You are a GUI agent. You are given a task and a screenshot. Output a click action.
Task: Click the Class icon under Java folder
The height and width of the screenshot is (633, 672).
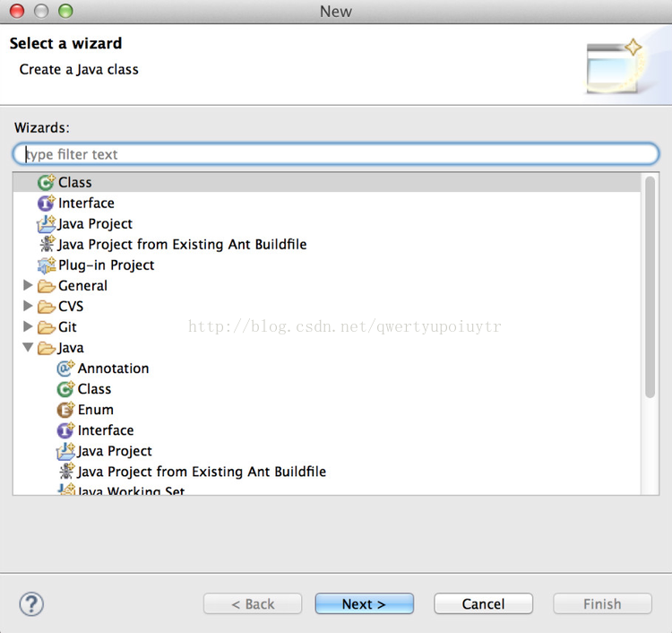tap(65, 389)
